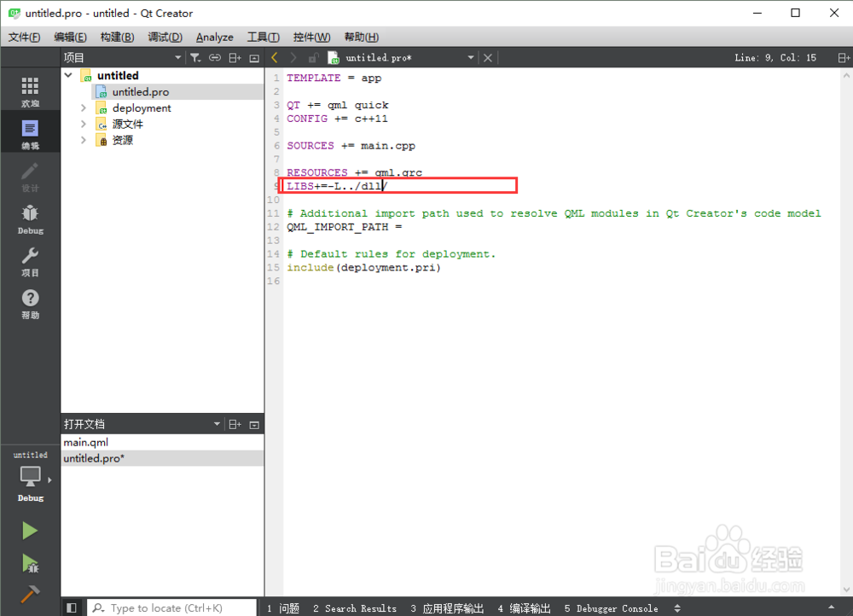Split the editor view at top right
853x616 pixels.
pyautogui.click(x=844, y=58)
